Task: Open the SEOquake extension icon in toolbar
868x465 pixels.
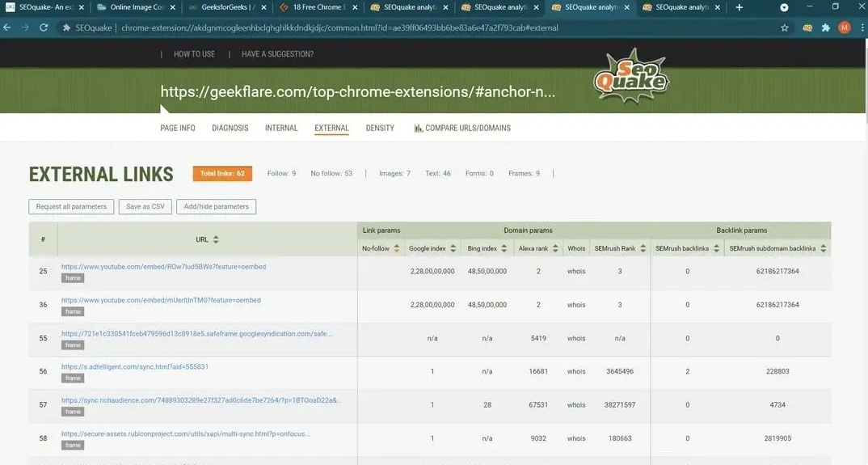Action: [807, 27]
